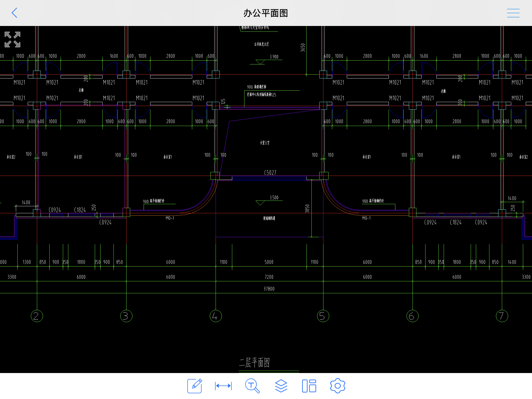Viewport: 532px width, 399px height.
Task: Open the hamburger menu at top right
Action: click(513, 13)
